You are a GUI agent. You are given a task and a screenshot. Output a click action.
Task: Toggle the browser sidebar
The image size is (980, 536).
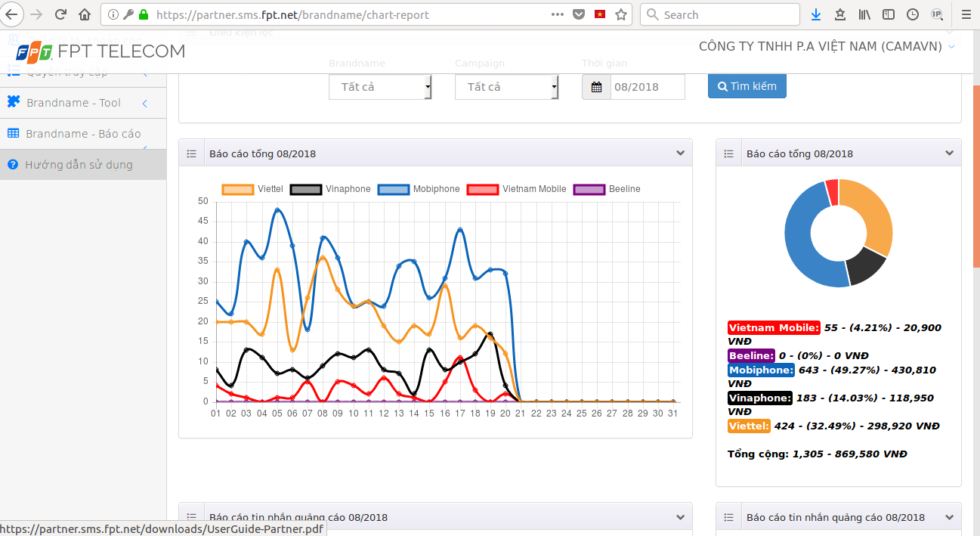point(889,14)
